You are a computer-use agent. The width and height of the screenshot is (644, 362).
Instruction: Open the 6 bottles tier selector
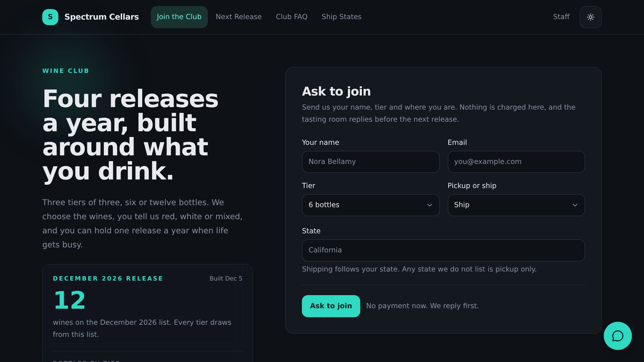371,205
